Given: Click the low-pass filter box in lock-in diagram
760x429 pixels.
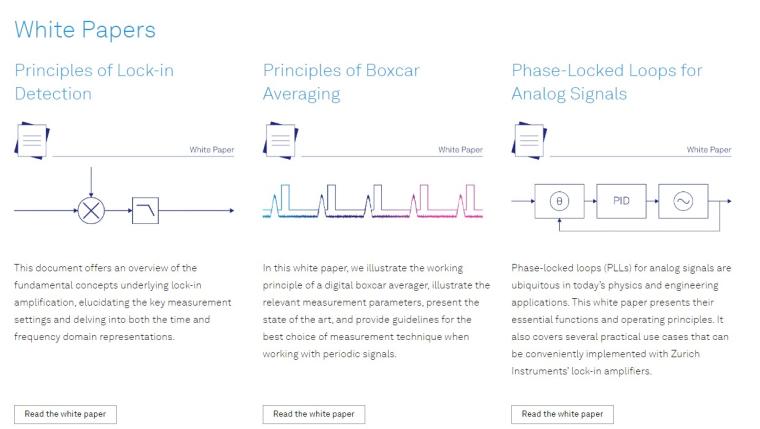Looking at the screenshot, I should [145, 210].
